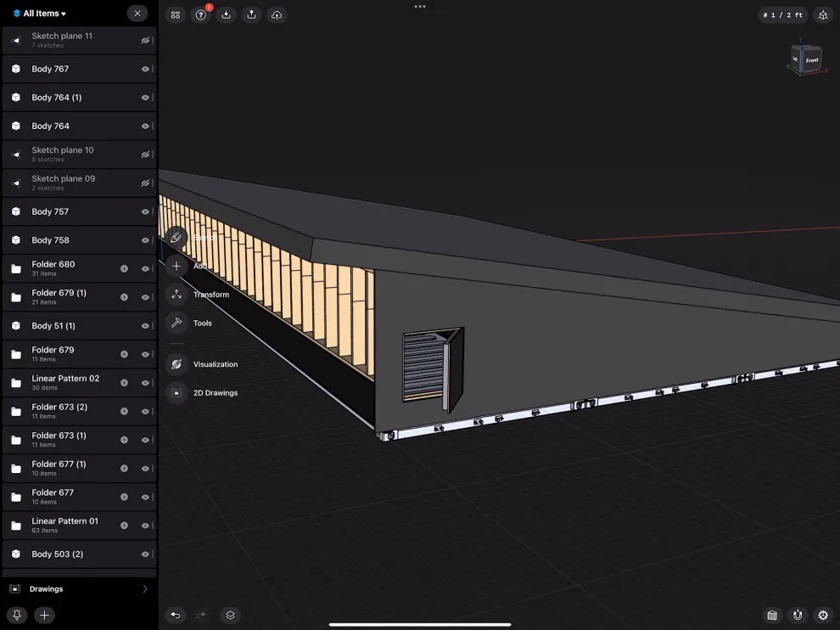Open the All Items dropdown
The image size is (840, 630).
[40, 14]
